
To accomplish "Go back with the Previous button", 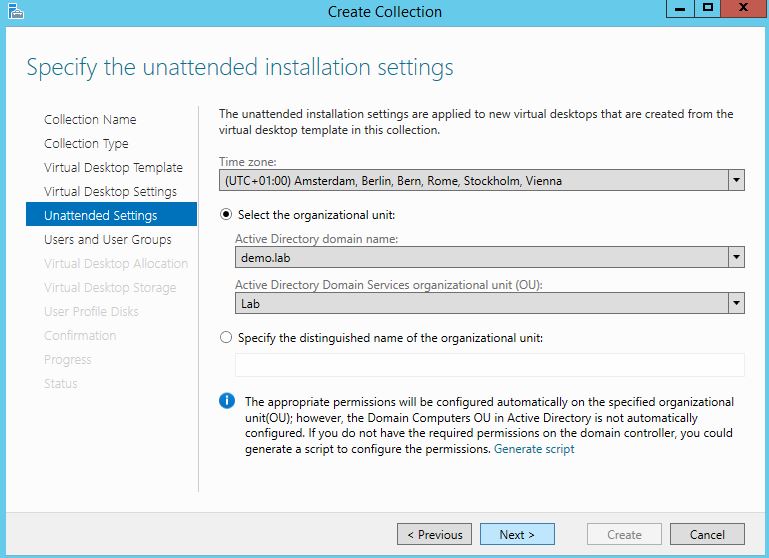I will (x=434, y=534).
